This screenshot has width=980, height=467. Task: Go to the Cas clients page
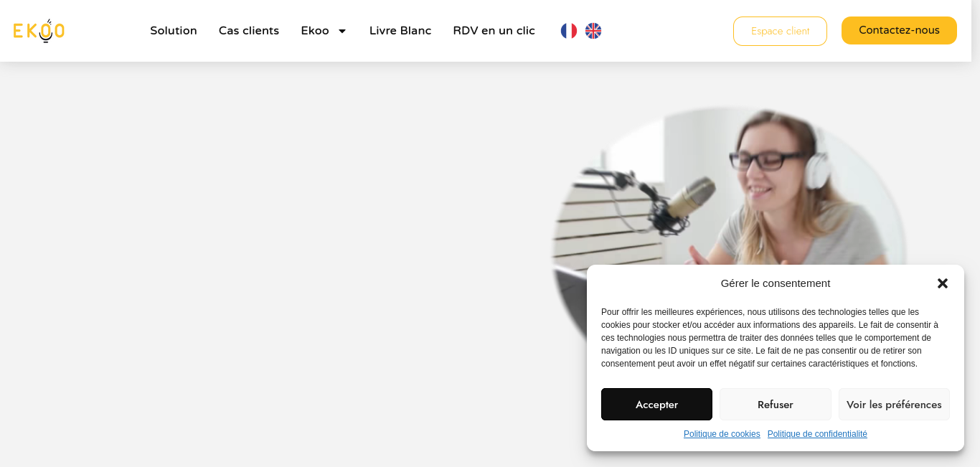pos(249,31)
